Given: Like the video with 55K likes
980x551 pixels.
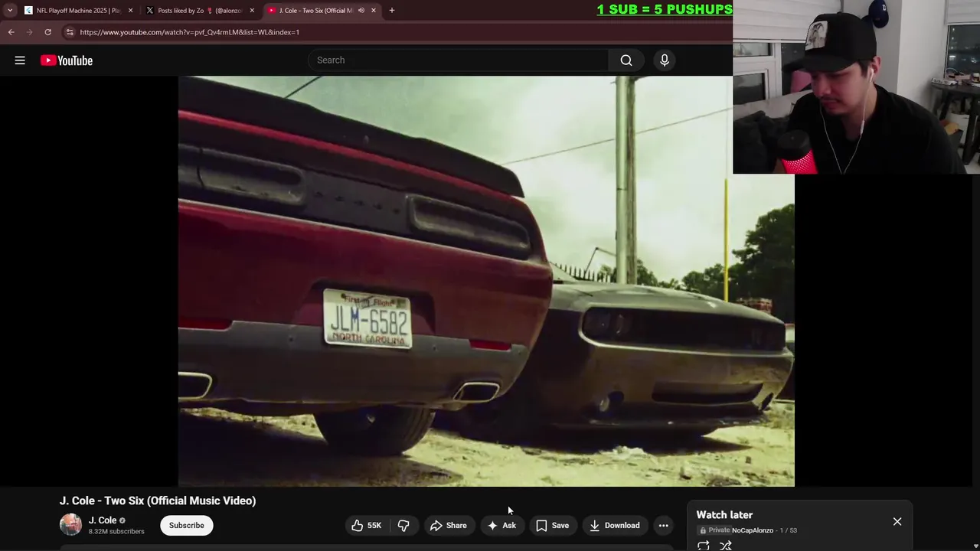Looking at the screenshot, I should point(367,526).
